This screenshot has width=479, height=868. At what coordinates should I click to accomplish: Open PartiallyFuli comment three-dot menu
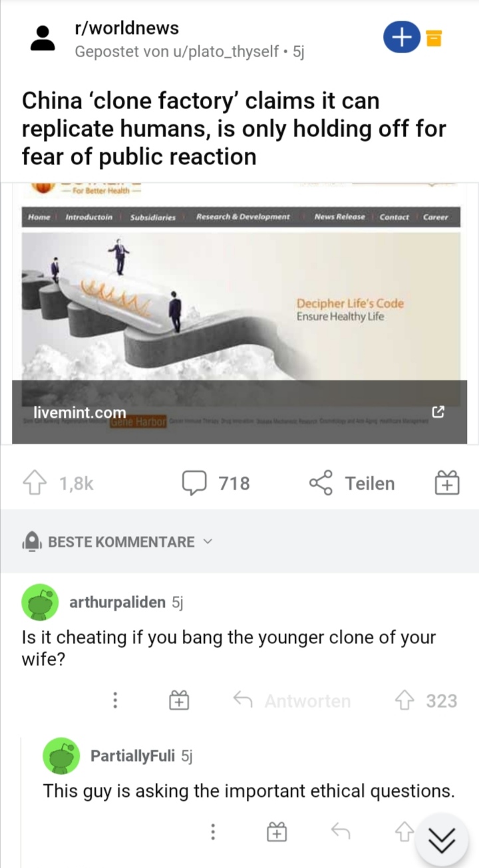click(x=213, y=831)
